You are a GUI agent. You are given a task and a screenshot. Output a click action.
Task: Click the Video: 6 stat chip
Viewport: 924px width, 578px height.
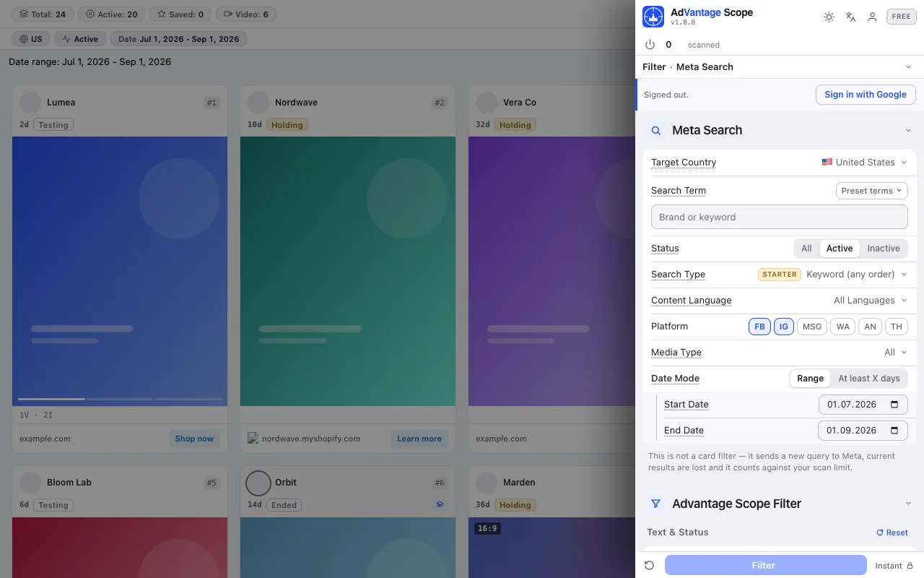click(246, 14)
